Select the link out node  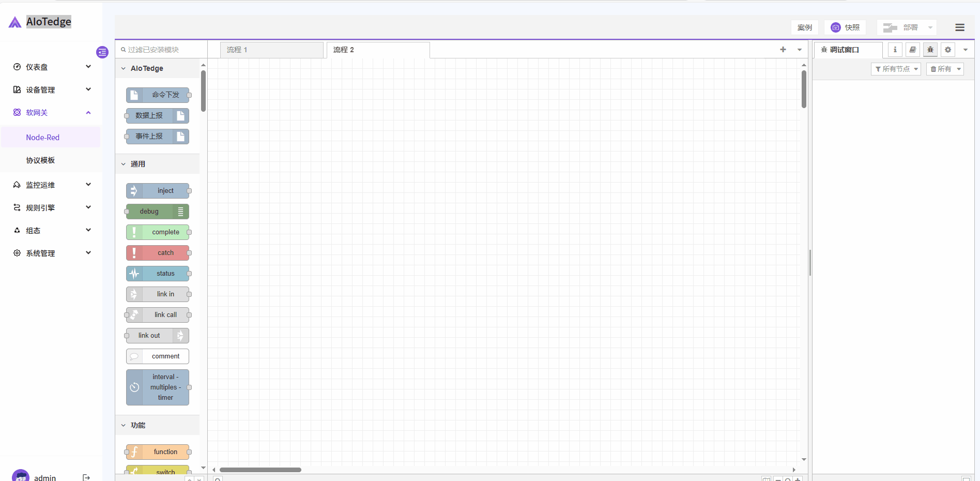[158, 336]
